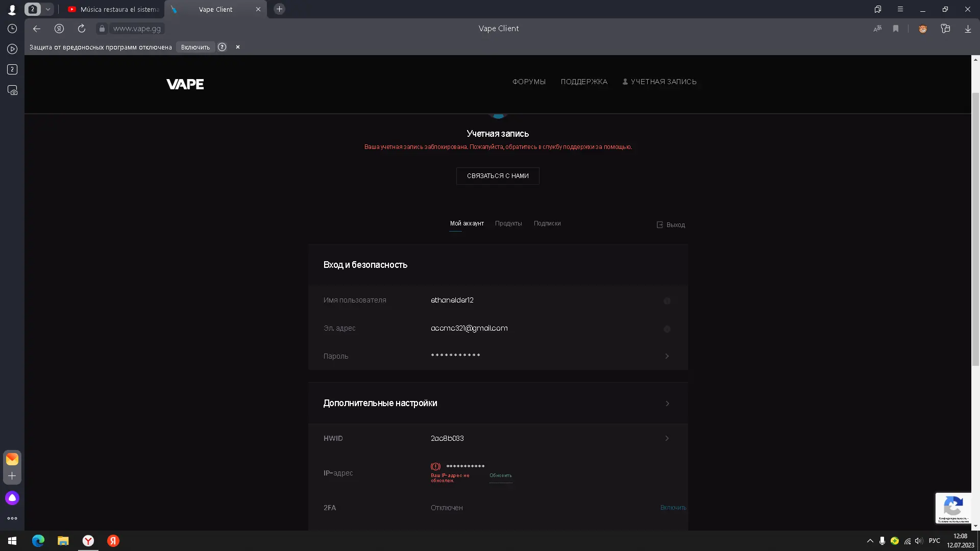Click the site padlock security icon
980x551 pixels.
(102, 29)
